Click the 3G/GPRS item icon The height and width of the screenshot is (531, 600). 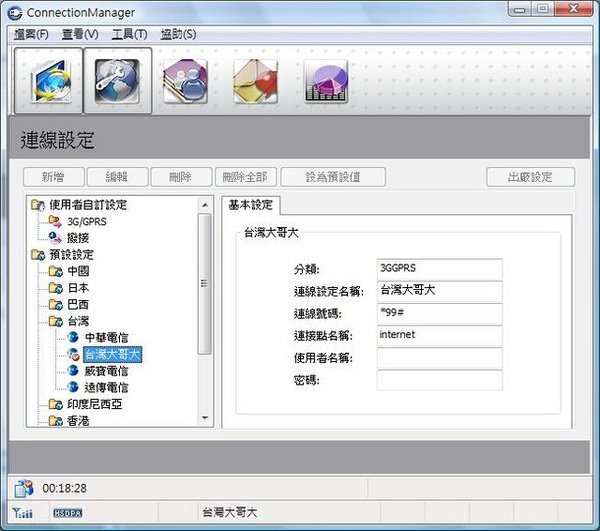(x=55, y=221)
